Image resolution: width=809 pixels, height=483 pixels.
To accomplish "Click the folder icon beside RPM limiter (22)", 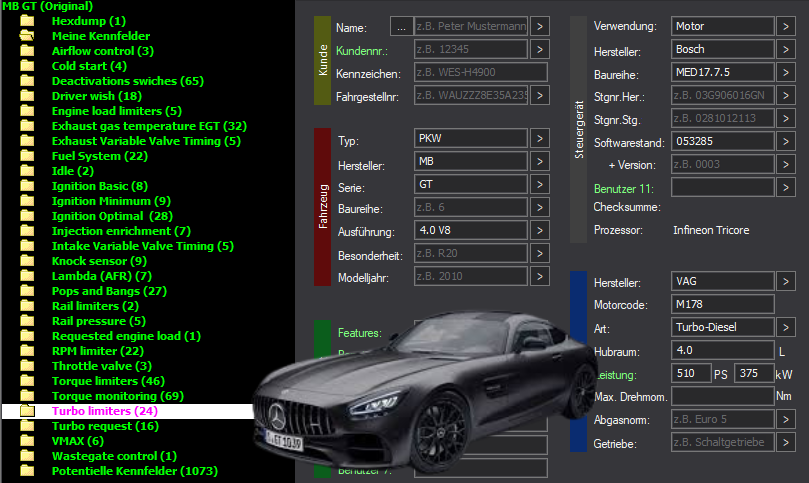I will (x=27, y=351).
